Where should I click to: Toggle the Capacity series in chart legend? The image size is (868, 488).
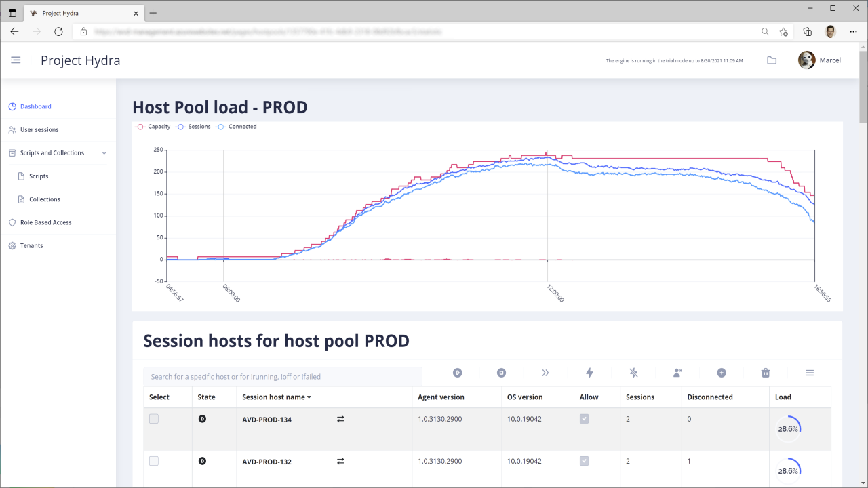(x=153, y=127)
